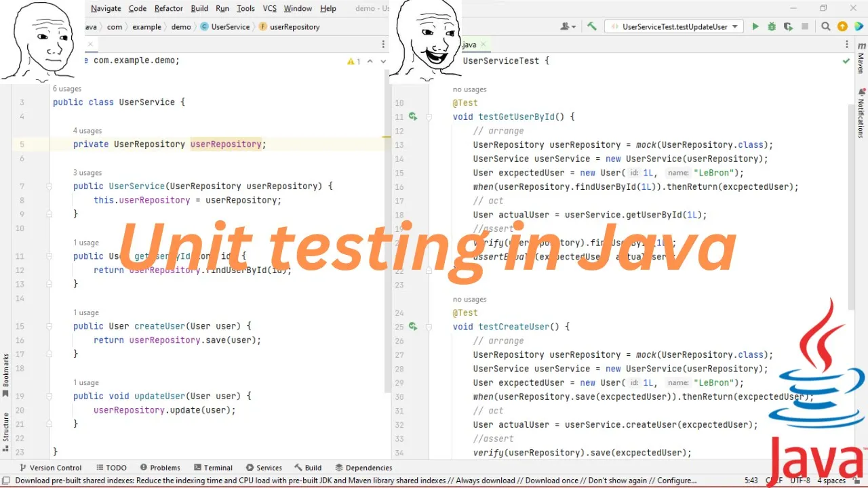Open the Notifications tool window
This screenshot has width=868, height=488.
861,113
